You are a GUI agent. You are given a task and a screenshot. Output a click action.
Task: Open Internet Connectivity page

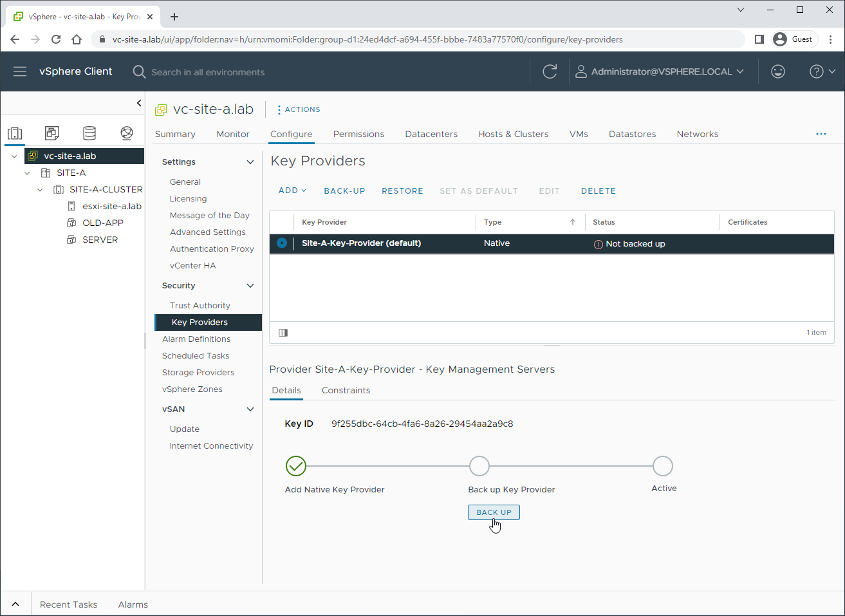pyautogui.click(x=211, y=445)
